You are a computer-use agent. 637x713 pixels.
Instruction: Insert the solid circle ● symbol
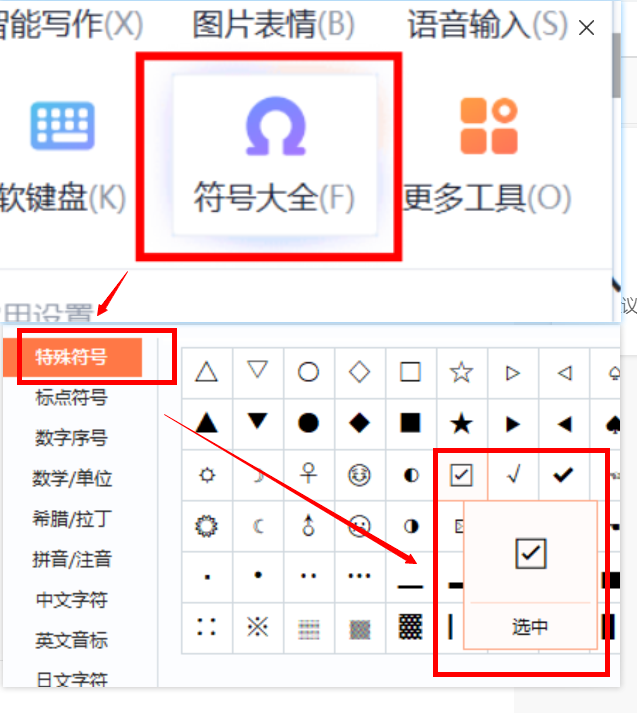tap(309, 424)
